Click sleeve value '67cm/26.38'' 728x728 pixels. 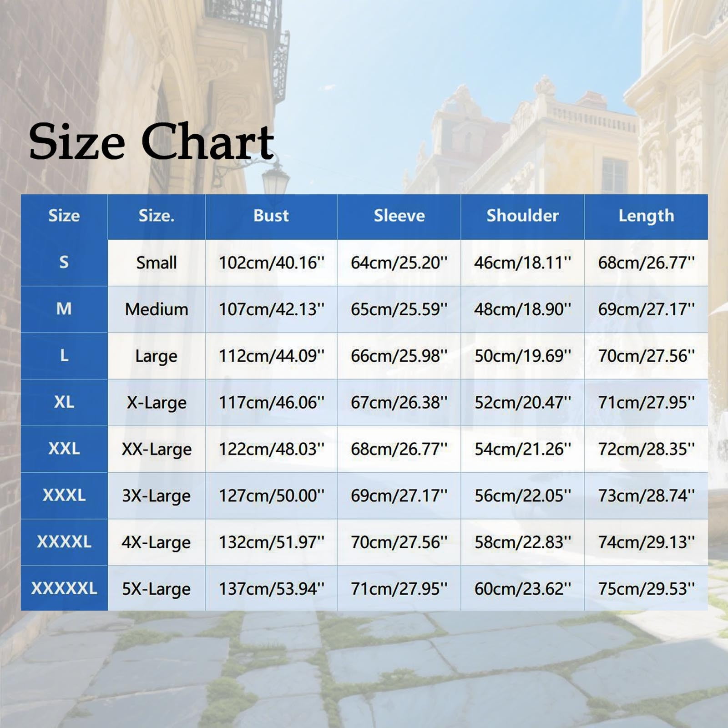399,403
